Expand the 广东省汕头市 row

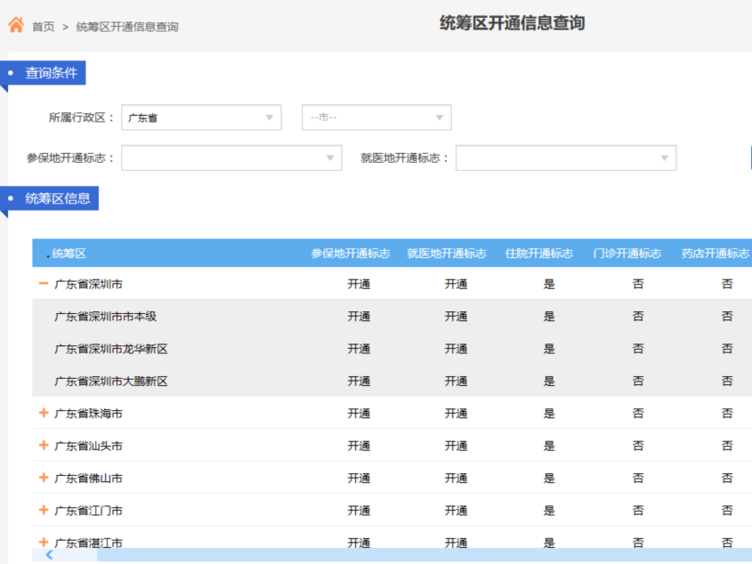43,445
